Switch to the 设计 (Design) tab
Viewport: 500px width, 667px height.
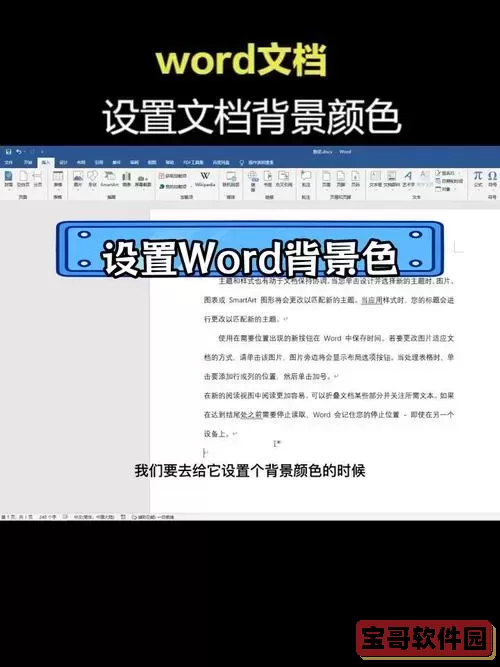tap(63, 162)
